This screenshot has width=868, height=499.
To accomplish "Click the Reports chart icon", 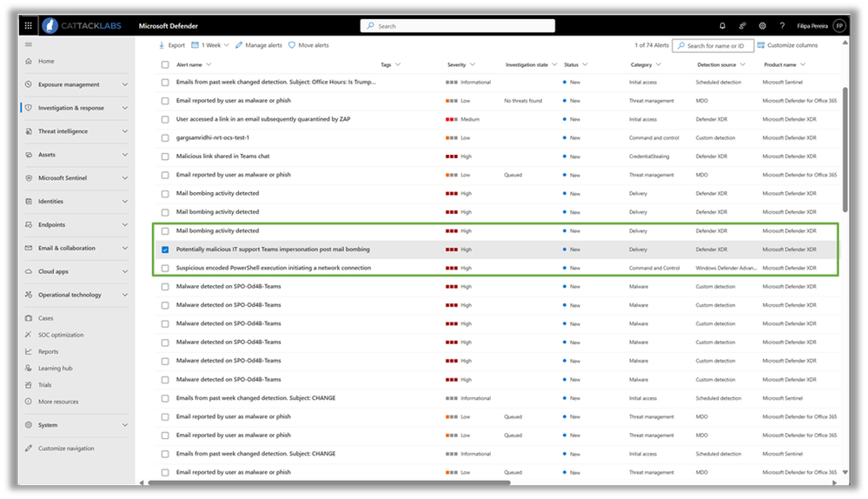I will tap(28, 351).
